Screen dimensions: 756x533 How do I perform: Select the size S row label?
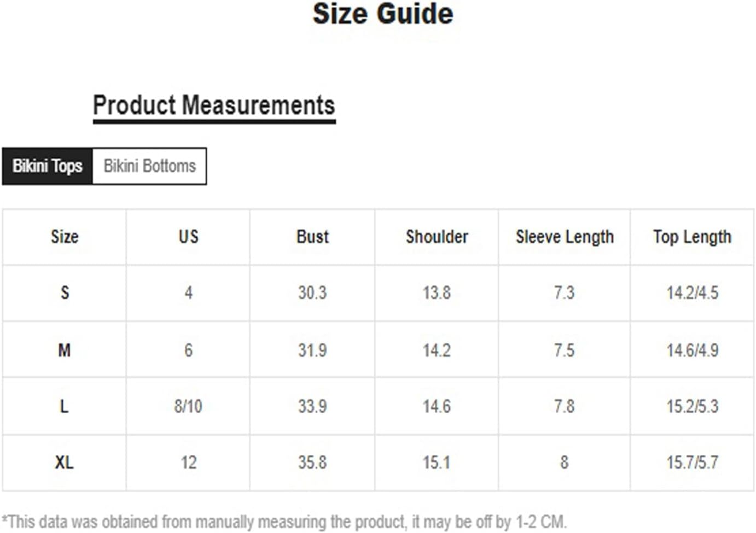[x=65, y=293]
